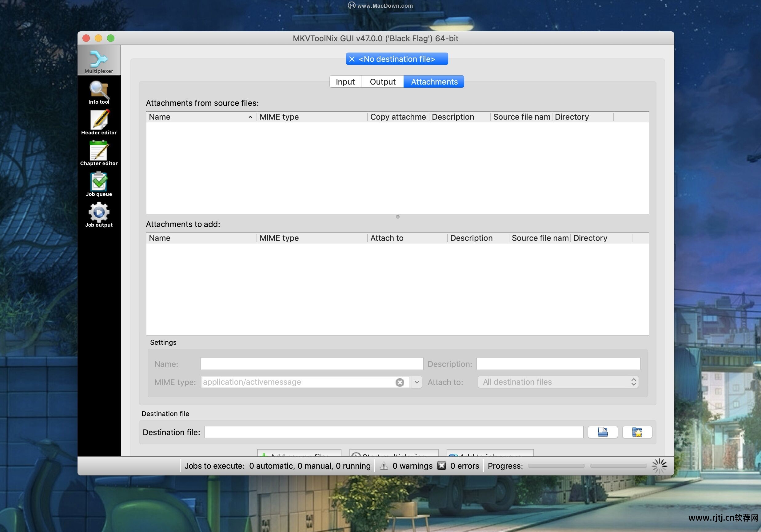The image size is (761, 532).
Task: Open the Attach to dropdown
Action: click(558, 382)
